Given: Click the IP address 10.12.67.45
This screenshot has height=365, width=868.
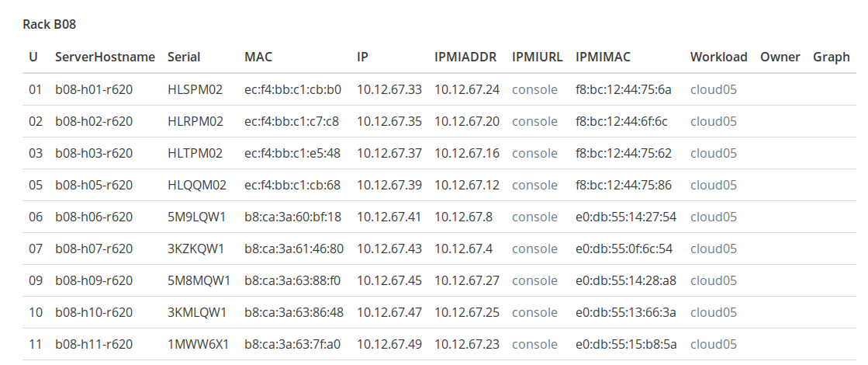Looking at the screenshot, I should pos(389,280).
